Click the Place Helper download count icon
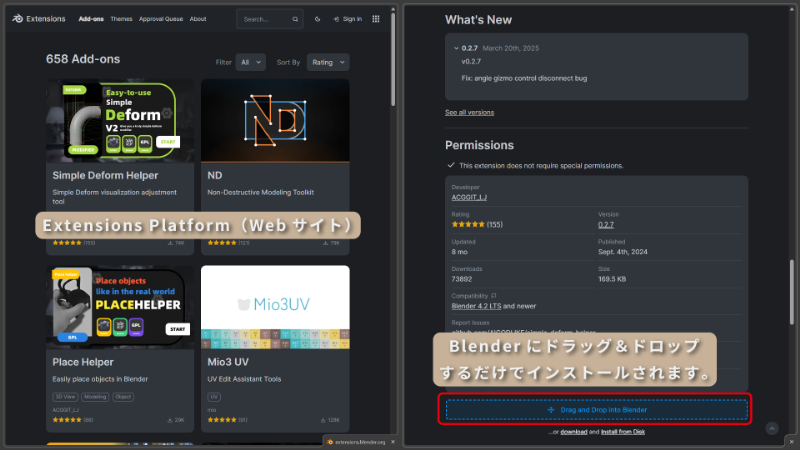The image size is (800, 450). click(x=170, y=420)
